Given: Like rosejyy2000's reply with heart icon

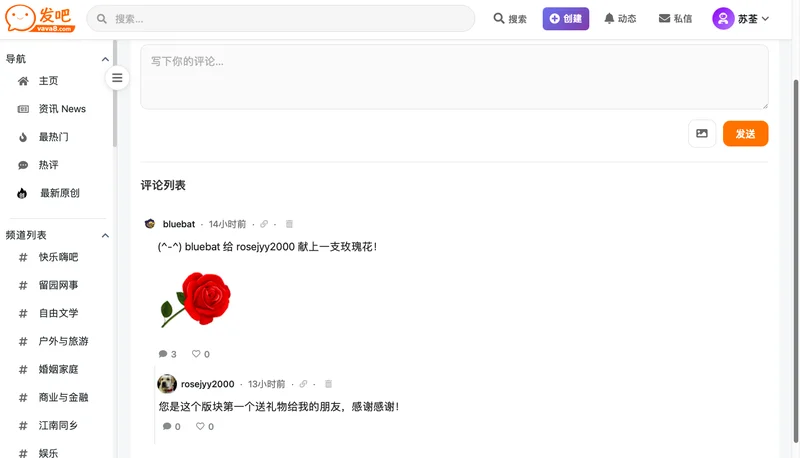Looking at the screenshot, I should tap(201, 427).
